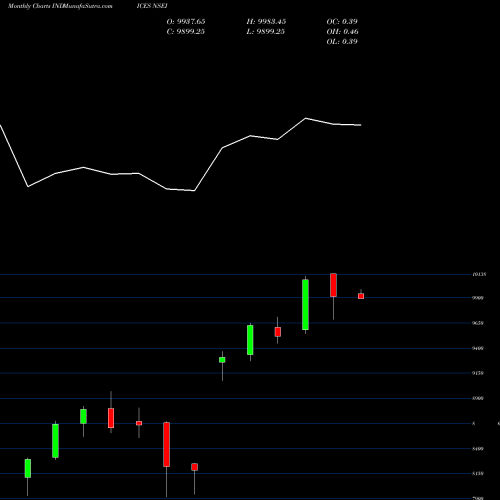
Task: Click the 8400 price axis label
Action: point(478,449)
